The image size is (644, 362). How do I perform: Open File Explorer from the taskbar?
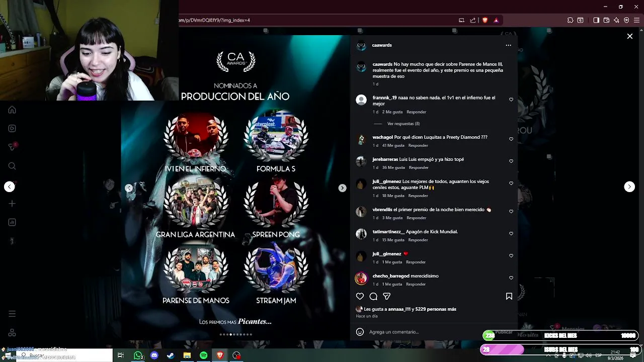pos(187,355)
